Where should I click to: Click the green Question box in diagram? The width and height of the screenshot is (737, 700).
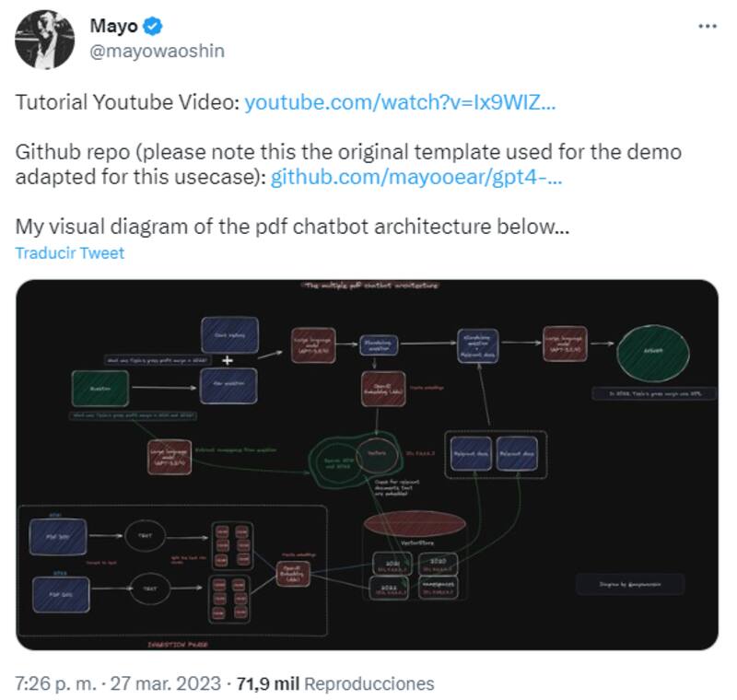[101, 388]
